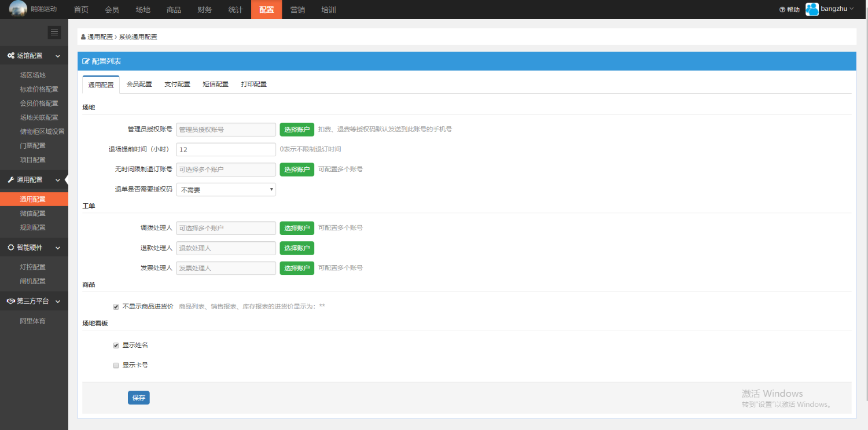The height and width of the screenshot is (430, 868).
Task: Collapse the 场馆配置 sidebar section
Action: coord(58,56)
